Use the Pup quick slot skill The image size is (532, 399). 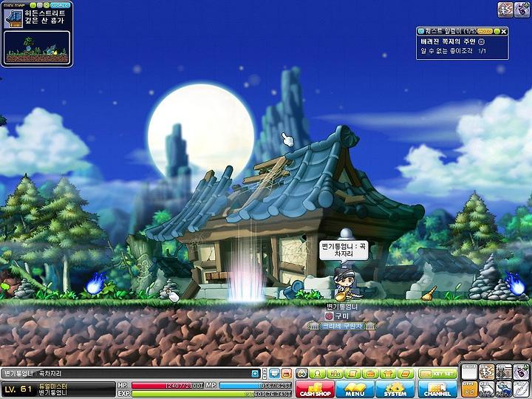tap(520, 372)
